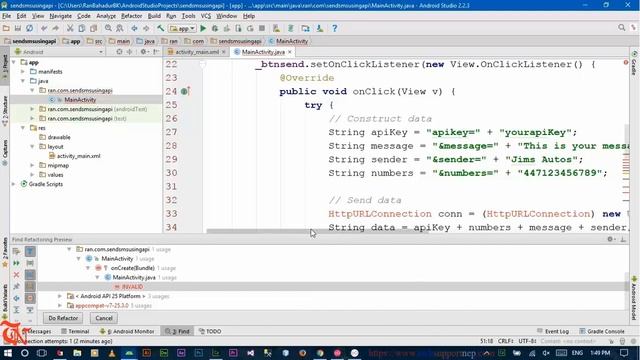This screenshot has width=640, height=360.
Task: Open the VCS menu
Action: [x=206, y=16]
